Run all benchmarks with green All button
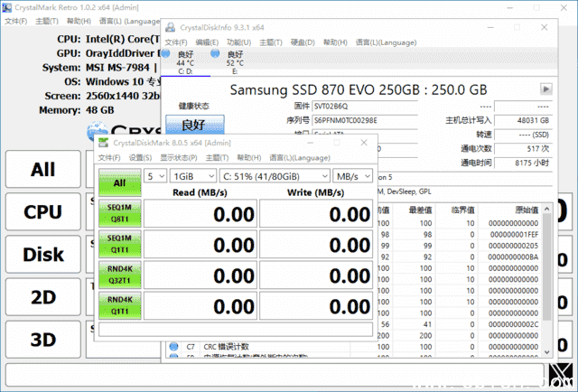The height and width of the screenshot is (392, 578). 118,183
